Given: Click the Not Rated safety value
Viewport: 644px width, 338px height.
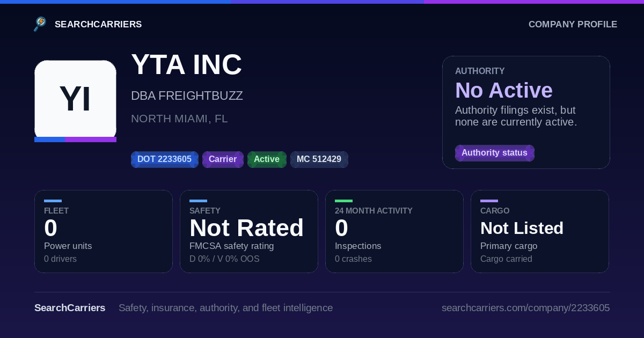Looking at the screenshot, I should pyautogui.click(x=246, y=228).
